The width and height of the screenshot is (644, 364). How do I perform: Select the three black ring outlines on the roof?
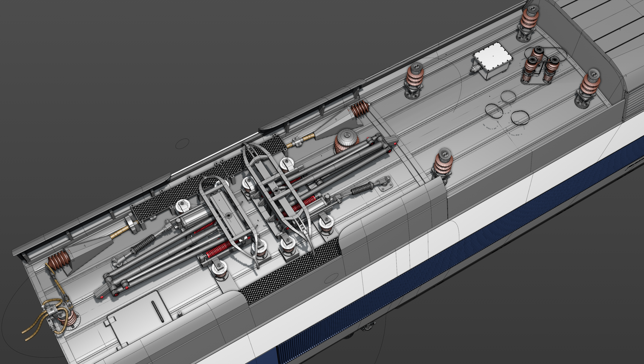tap(508, 108)
